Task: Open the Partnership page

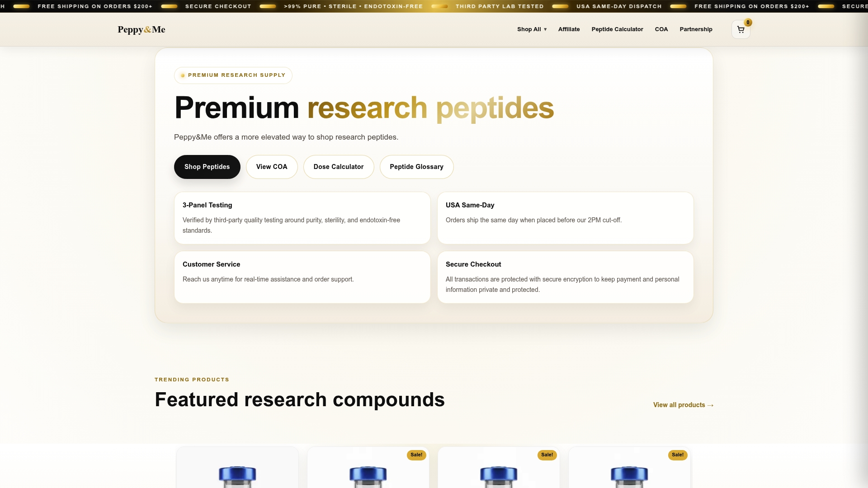Action: 696,29
